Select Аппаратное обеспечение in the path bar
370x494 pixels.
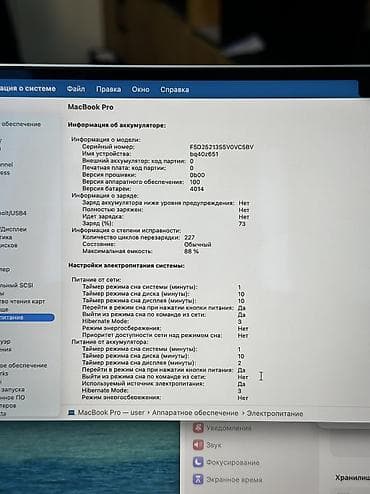(195, 413)
